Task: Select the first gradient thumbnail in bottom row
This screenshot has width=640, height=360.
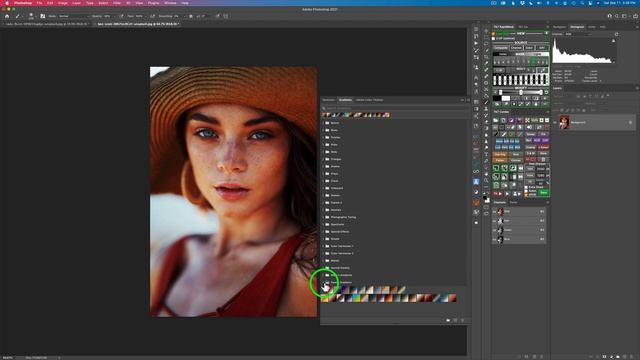Action: pos(324,299)
